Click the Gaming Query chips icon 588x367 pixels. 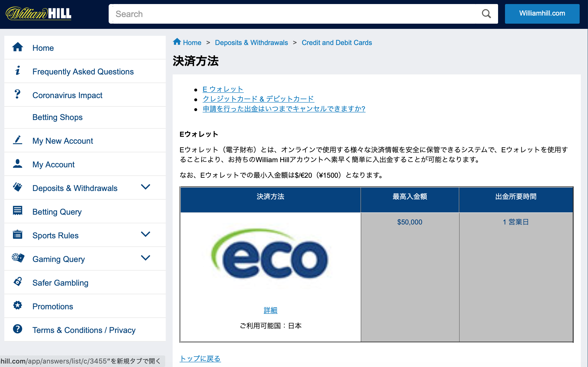(18, 258)
